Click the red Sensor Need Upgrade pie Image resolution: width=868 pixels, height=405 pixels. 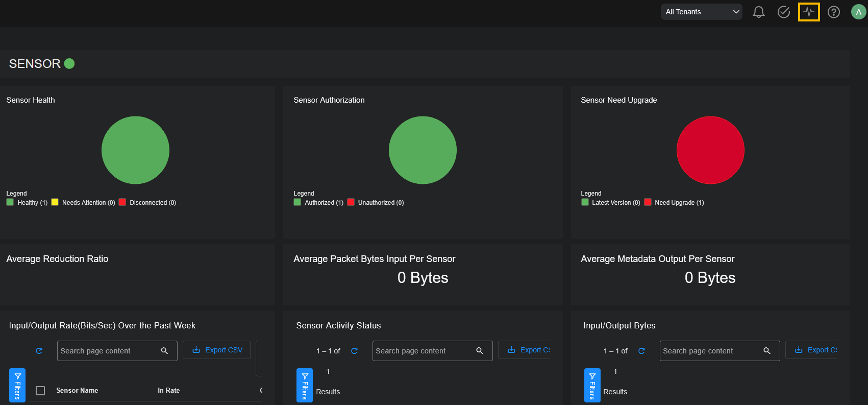710,150
